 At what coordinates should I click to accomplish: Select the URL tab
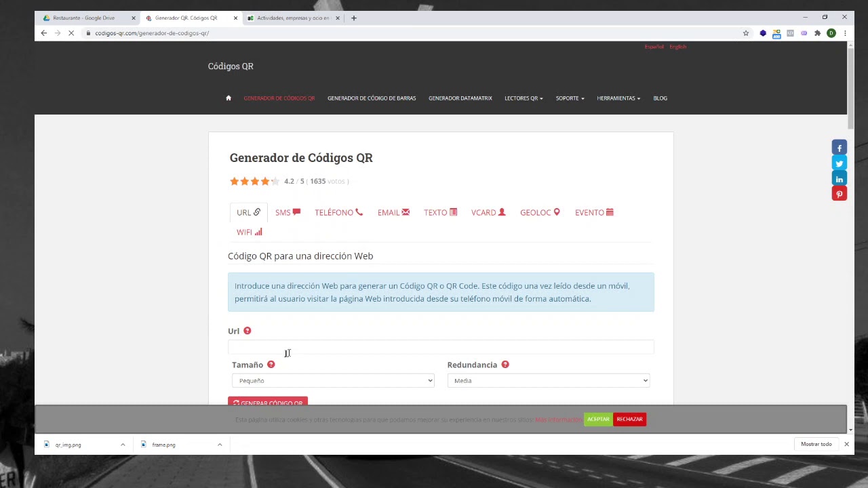pyautogui.click(x=248, y=213)
